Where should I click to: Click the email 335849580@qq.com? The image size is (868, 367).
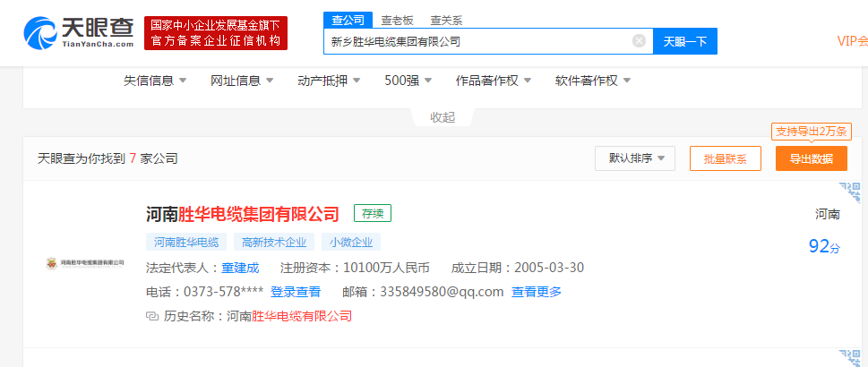[442, 292]
